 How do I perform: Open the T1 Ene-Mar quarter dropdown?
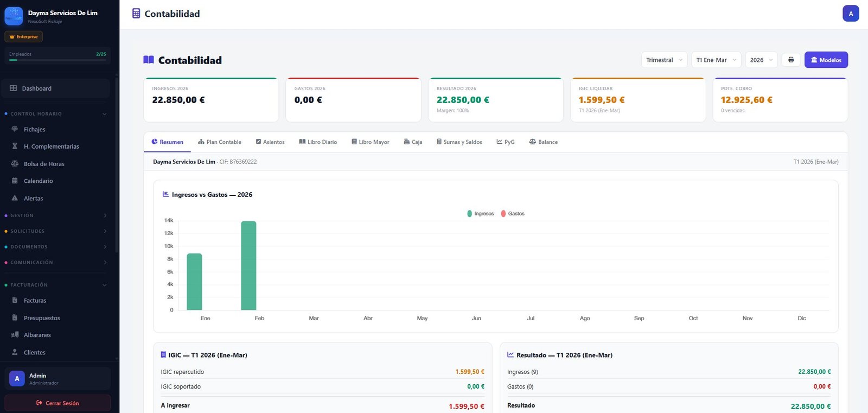716,60
